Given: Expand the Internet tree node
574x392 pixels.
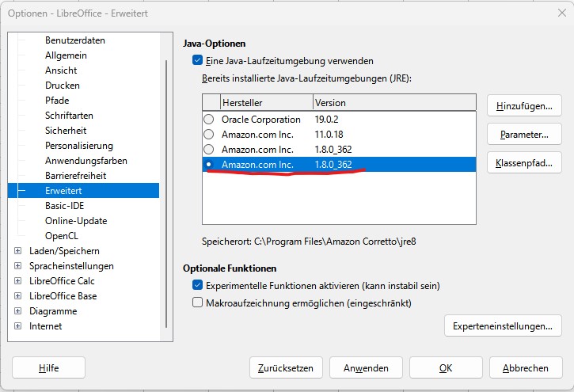Looking at the screenshot, I should [17, 325].
